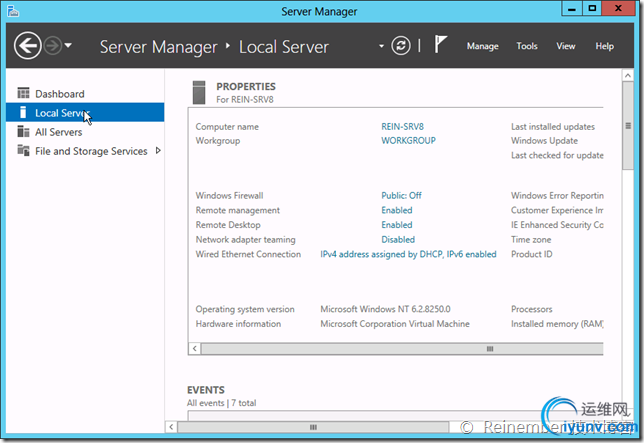Refresh Server Manager with the refresh icon
The image size is (644, 443).
(x=400, y=46)
